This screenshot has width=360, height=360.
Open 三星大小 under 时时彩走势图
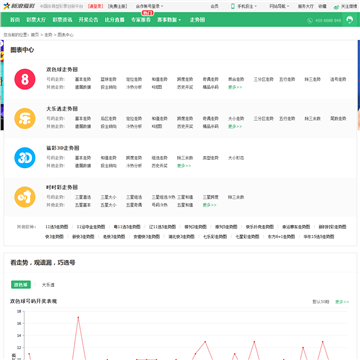tap(109, 197)
